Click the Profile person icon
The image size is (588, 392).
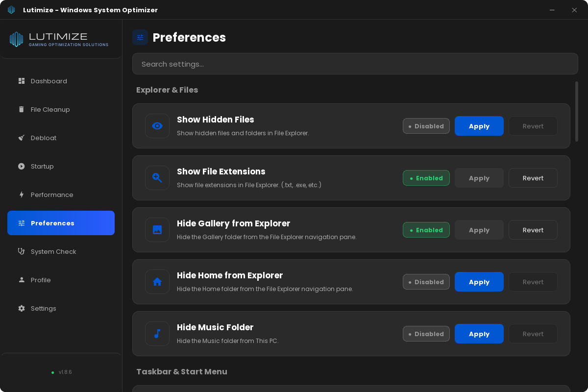click(x=22, y=280)
